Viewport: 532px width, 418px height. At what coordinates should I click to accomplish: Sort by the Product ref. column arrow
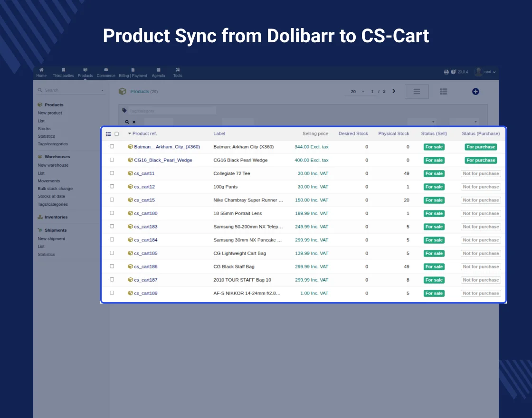[x=130, y=133]
